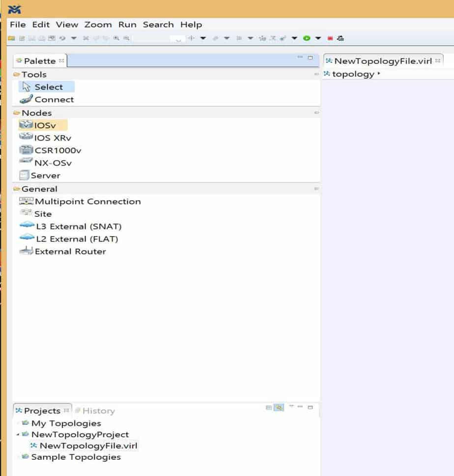The height and width of the screenshot is (476, 454).
Task: Collapse the Nodes palette section
Action: [x=316, y=112]
